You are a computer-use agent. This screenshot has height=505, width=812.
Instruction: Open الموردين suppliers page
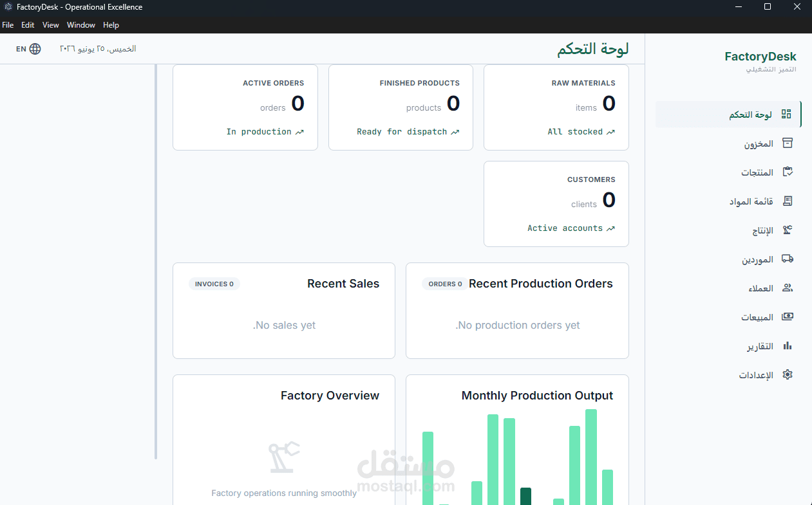728,259
